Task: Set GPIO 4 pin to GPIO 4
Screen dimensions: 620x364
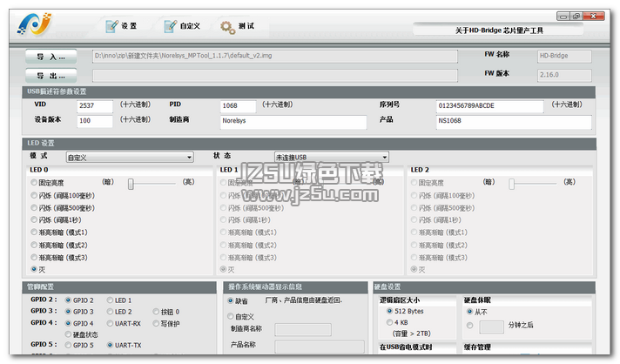Action: [x=69, y=323]
